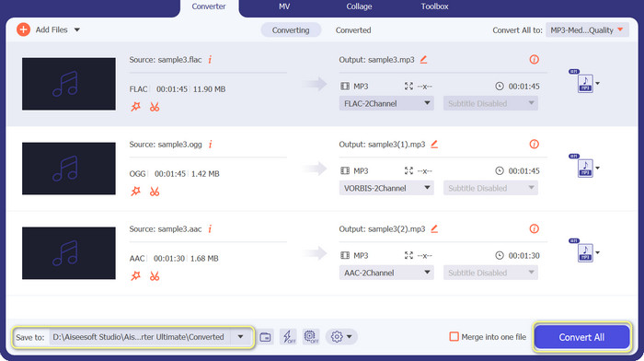This screenshot has height=361, width=644.
Task: Select the sample3.ogg music thumbnail
Action: pyautogui.click(x=69, y=169)
